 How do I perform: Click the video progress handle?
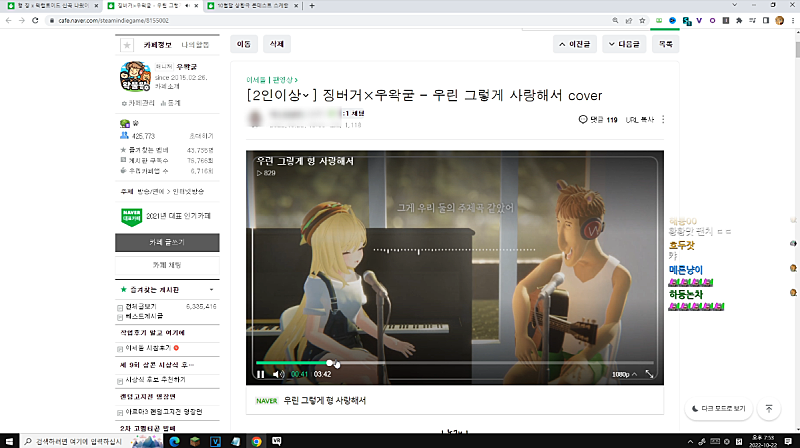coord(330,363)
